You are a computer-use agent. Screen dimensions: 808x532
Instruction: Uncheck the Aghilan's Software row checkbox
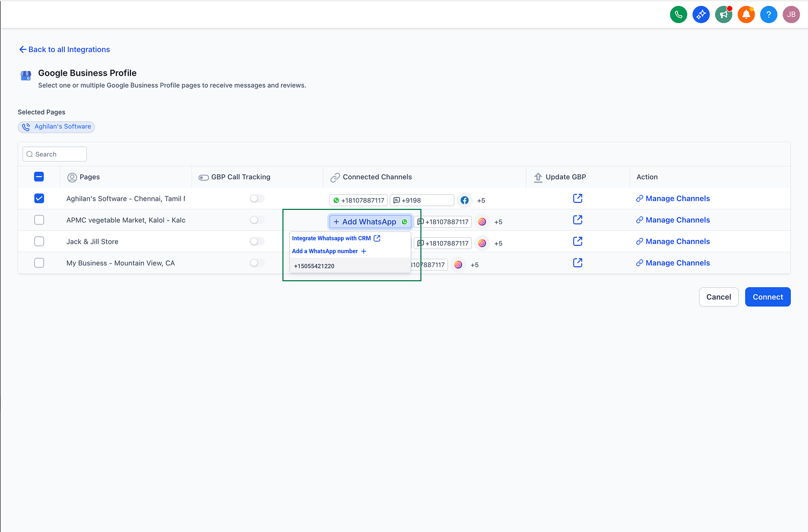coord(39,198)
